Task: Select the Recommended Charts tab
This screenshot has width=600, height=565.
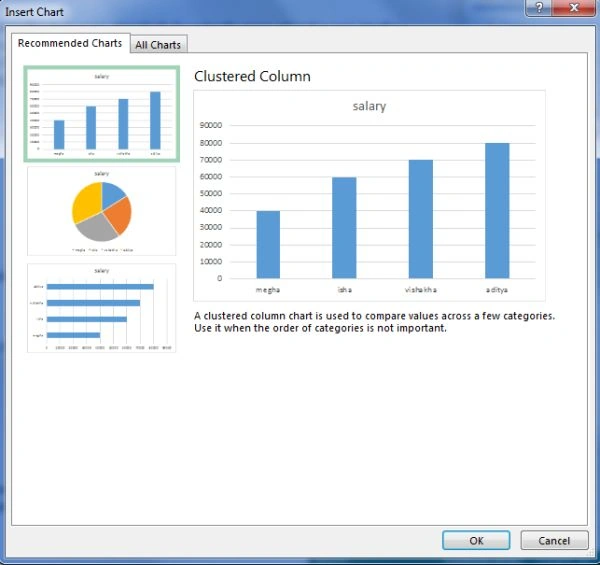Action: click(70, 43)
